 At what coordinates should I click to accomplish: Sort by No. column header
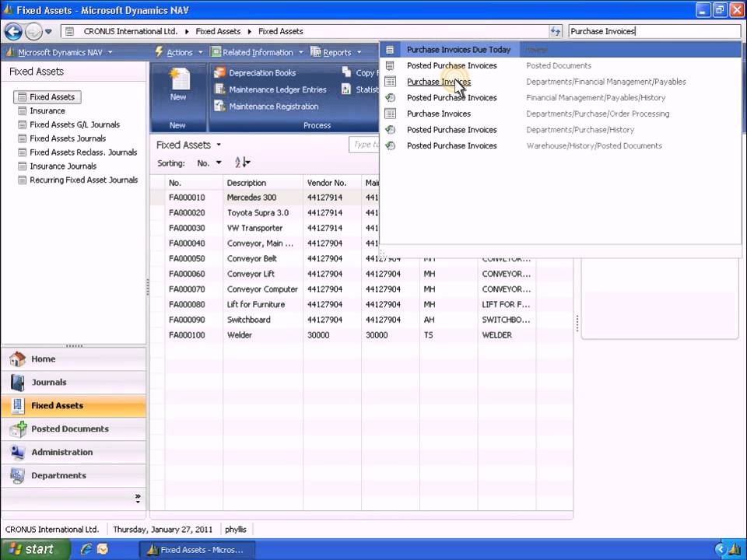point(194,183)
